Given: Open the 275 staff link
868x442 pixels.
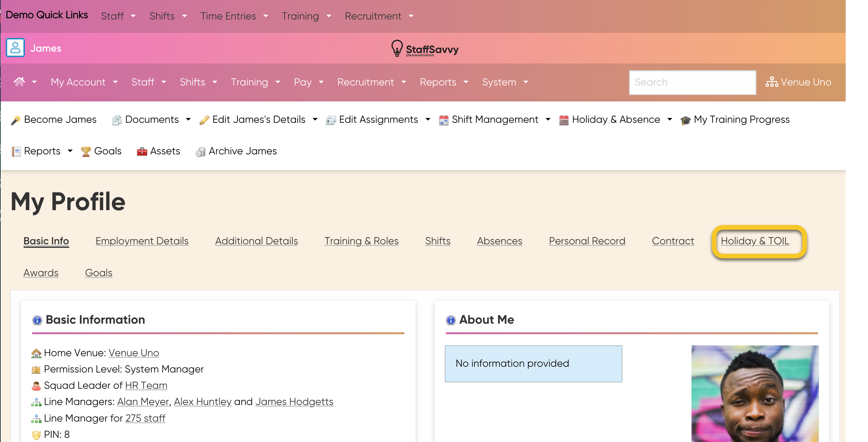Looking at the screenshot, I should point(145,418).
